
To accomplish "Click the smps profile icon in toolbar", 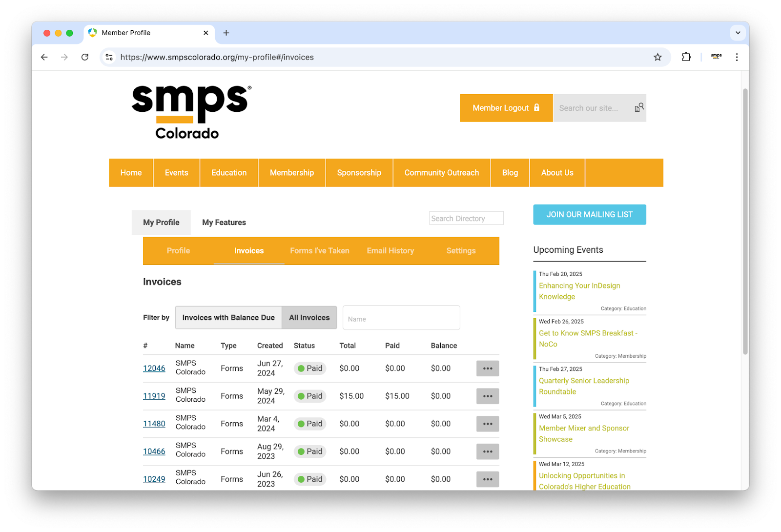I will tap(716, 57).
